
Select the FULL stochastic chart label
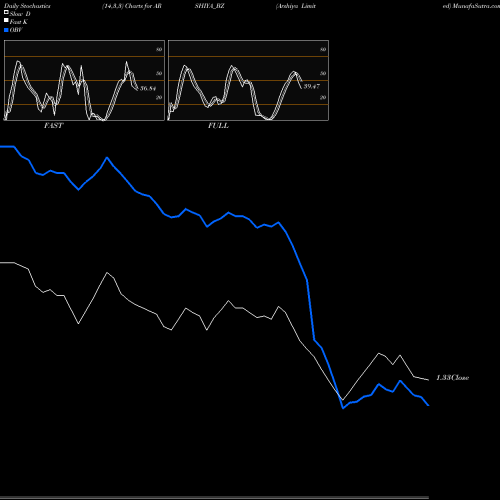(x=218, y=126)
